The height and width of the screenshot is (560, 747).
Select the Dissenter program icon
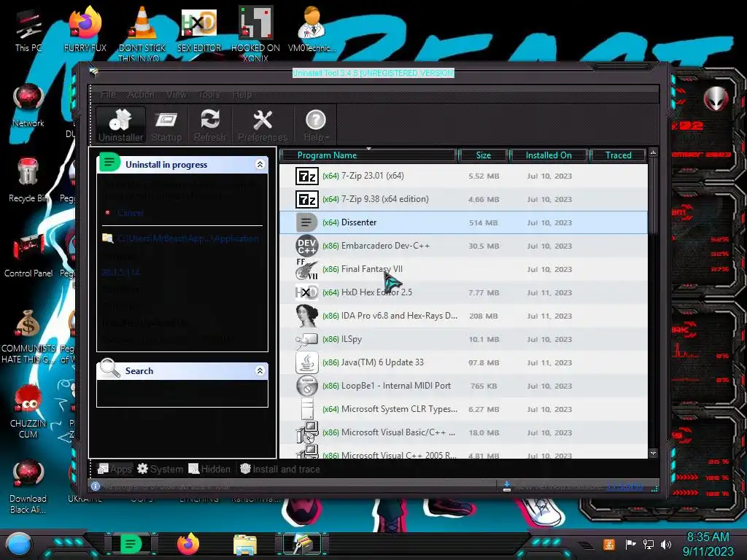[307, 222]
